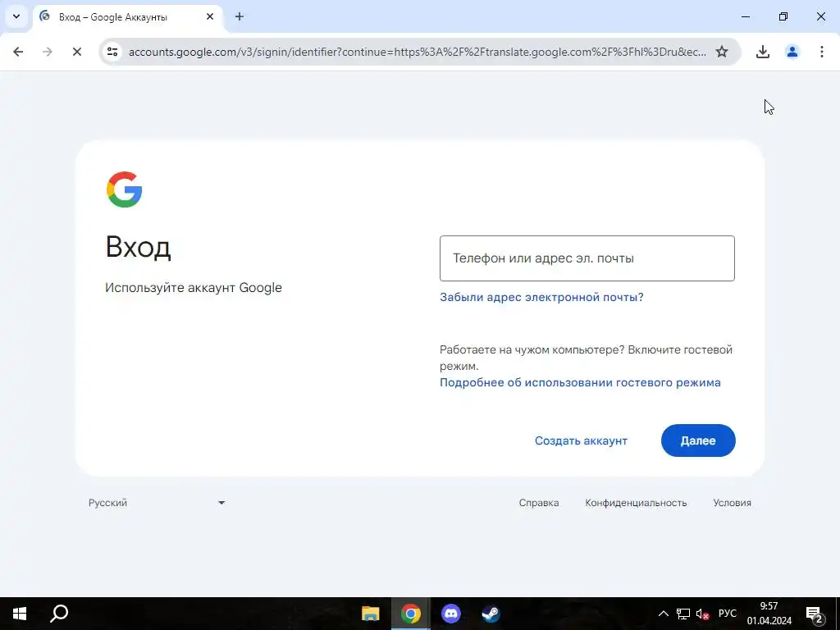Open 'Подробнее об использовании гостевого режима' link

[x=580, y=382]
